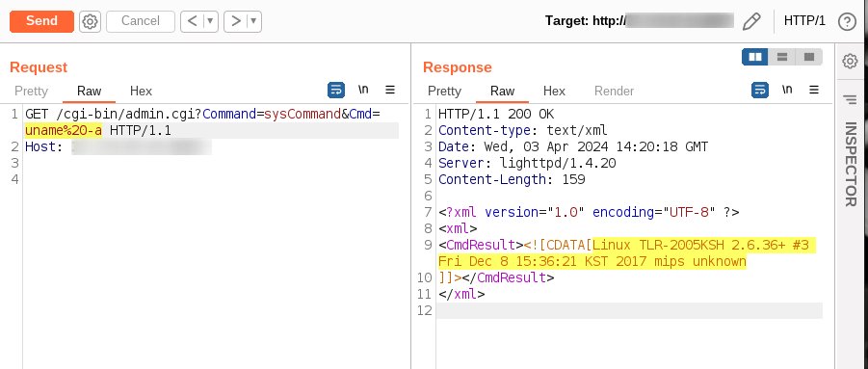The width and height of the screenshot is (868, 369).
Task: Toggle word wrap in Request panel
Action: [x=336, y=90]
